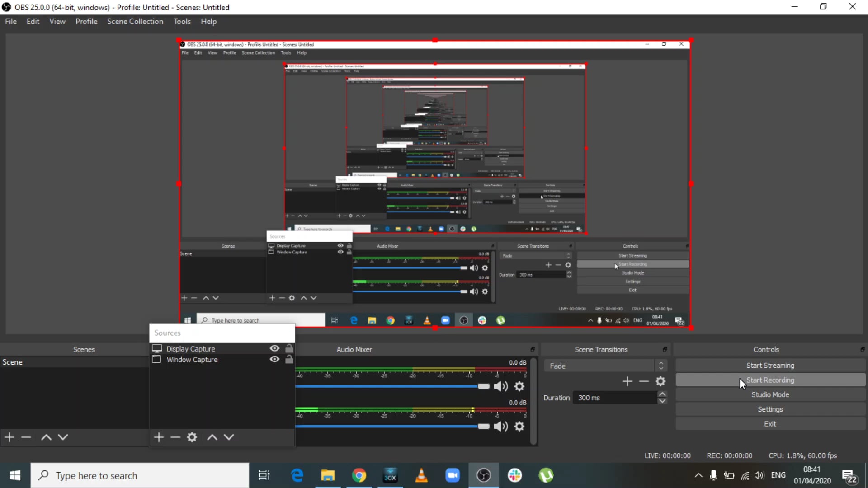Viewport: 868px width, 488px height.
Task: Open source properties gear icon
Action: click(x=192, y=437)
